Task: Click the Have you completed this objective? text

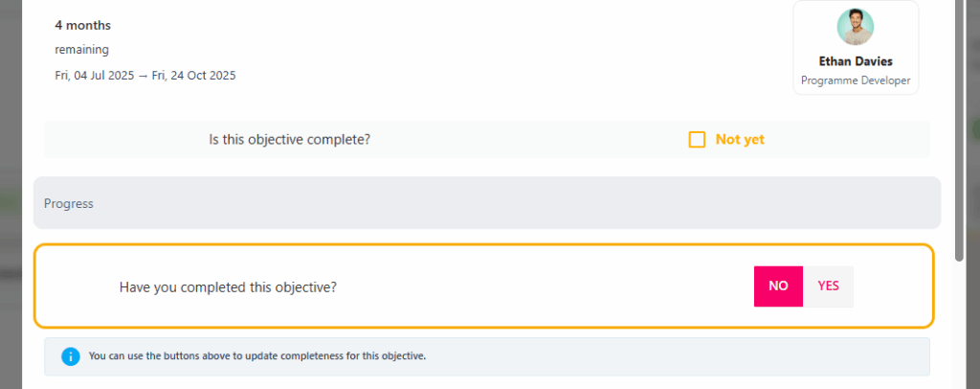Action: pos(228,287)
